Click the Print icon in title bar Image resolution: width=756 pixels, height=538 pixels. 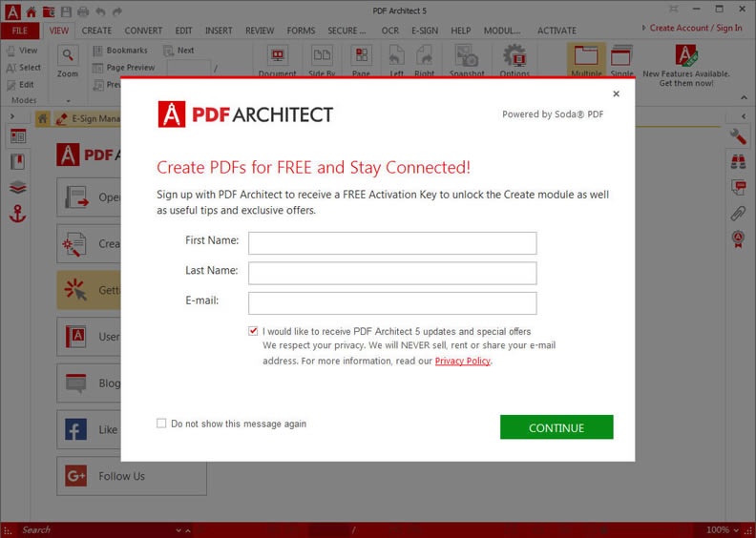83,11
